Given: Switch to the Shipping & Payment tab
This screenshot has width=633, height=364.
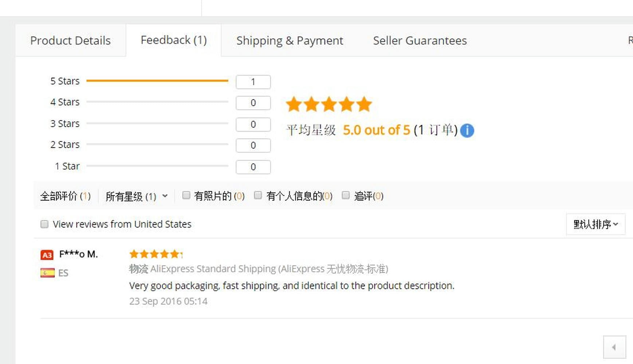Looking at the screenshot, I should click(x=290, y=40).
